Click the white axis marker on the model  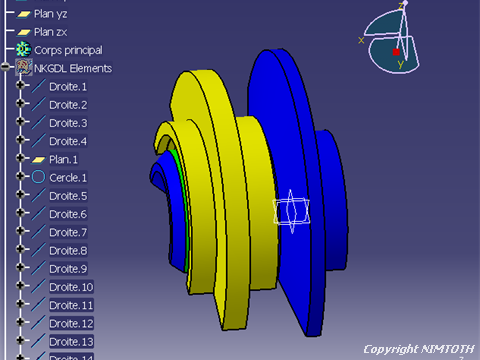point(291,211)
